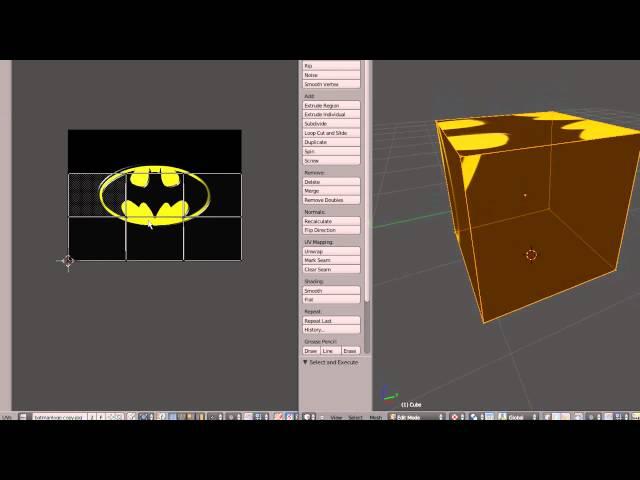
Task: Open the 3D viewport Mesh menu
Action: point(376,417)
